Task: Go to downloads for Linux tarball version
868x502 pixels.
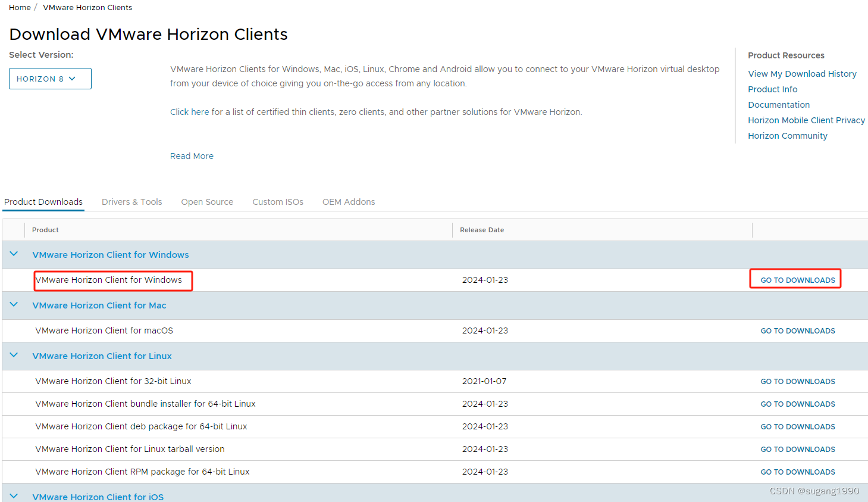Action: 798,449
